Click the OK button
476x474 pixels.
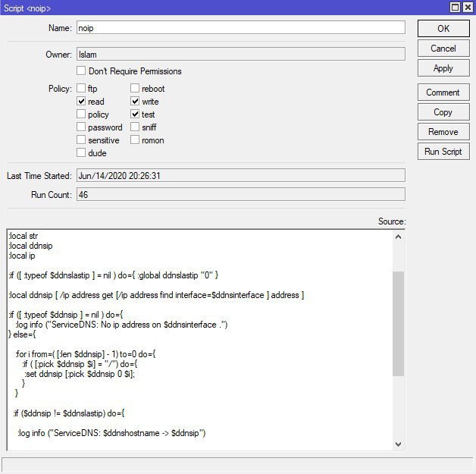click(443, 29)
